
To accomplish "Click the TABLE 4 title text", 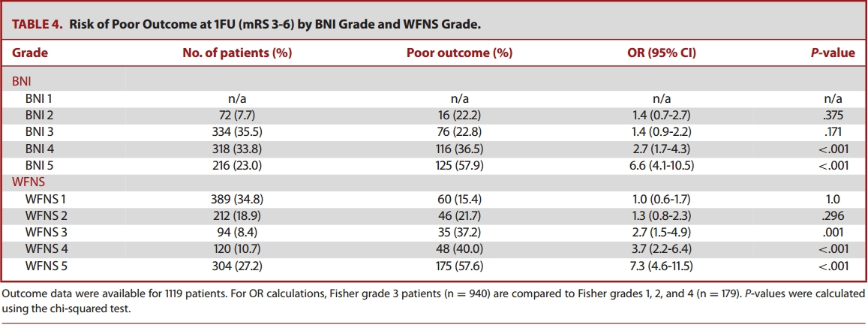I will (246, 25).
